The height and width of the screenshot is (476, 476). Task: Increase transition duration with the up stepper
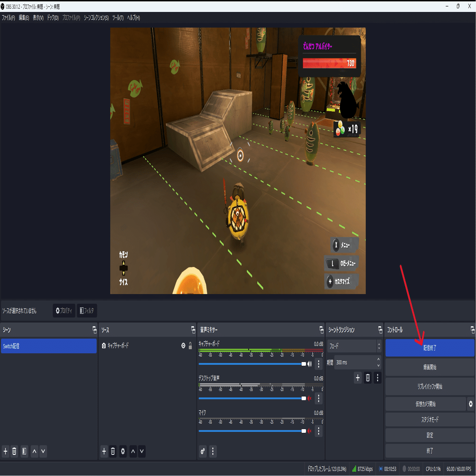[378, 359]
